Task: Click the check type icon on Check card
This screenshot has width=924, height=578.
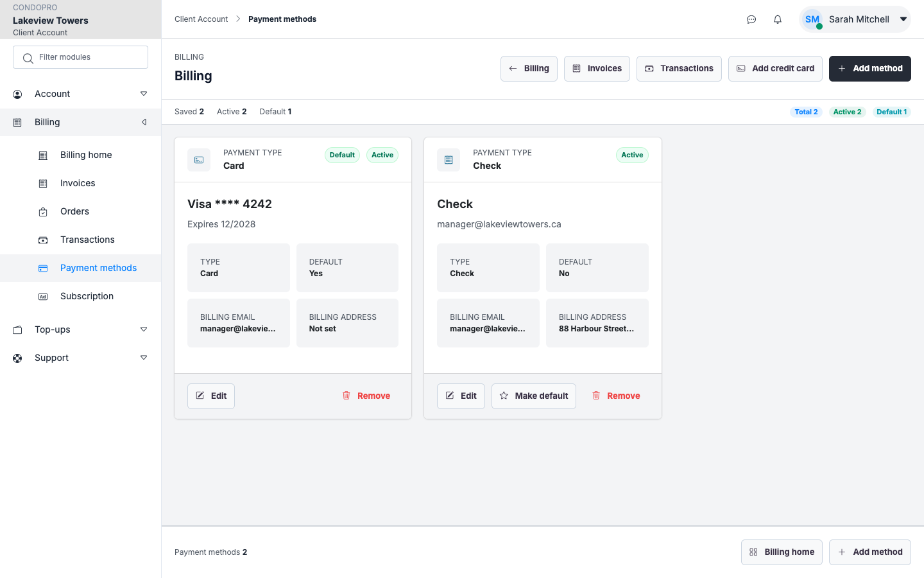Action: coord(449,160)
